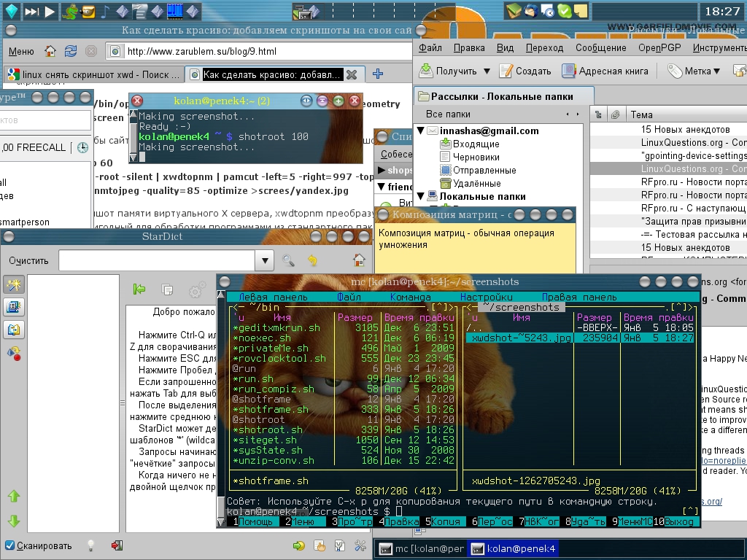
Task: Click the green down arrow in StarDict sidebar
Action: (x=14, y=521)
